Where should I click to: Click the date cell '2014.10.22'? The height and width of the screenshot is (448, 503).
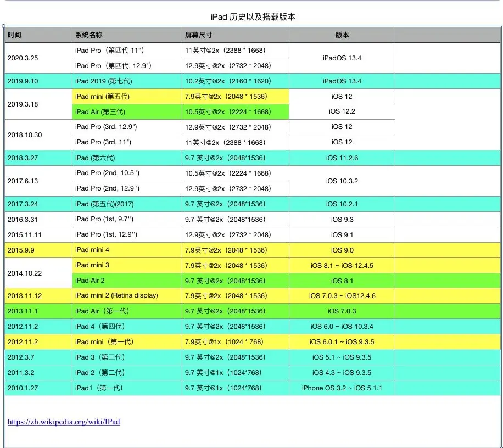coord(38,273)
